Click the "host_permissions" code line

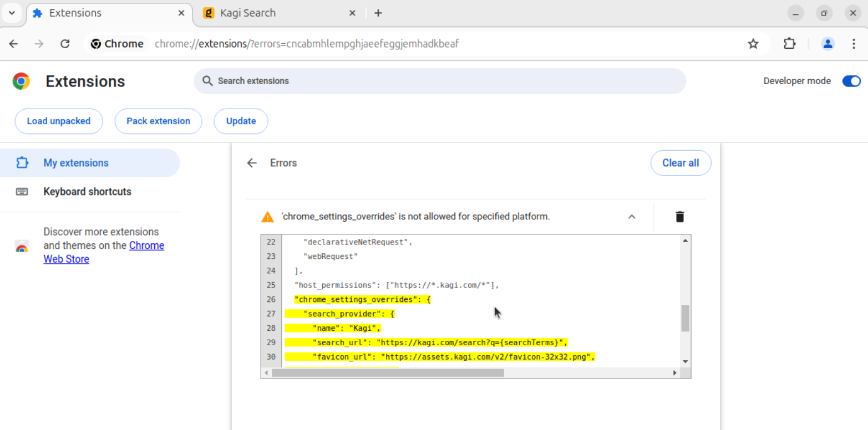point(397,285)
